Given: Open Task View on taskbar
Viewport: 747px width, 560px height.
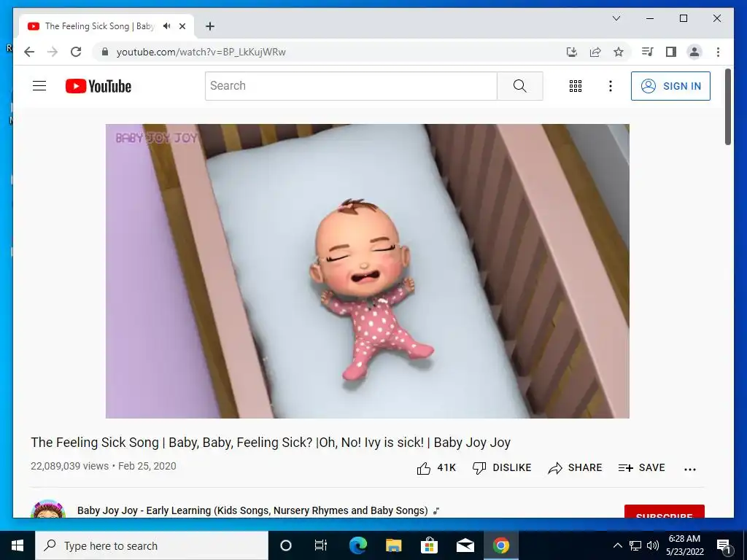Looking at the screenshot, I should [x=321, y=545].
